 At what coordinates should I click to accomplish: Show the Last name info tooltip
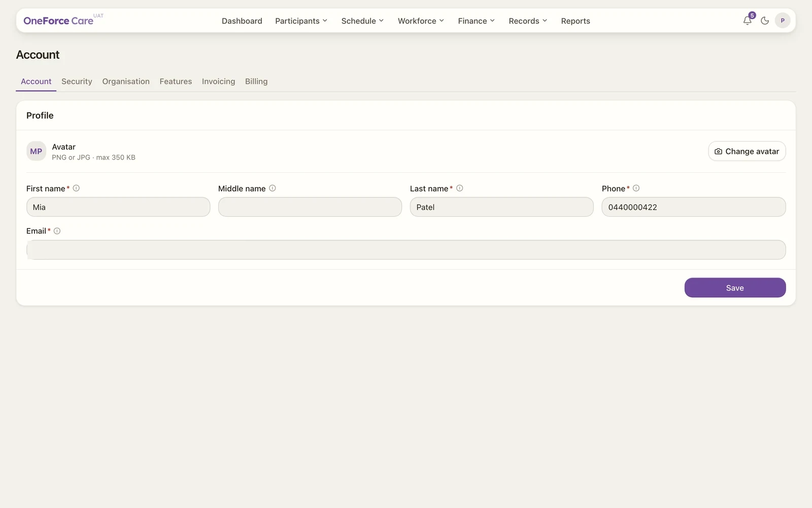tap(460, 188)
